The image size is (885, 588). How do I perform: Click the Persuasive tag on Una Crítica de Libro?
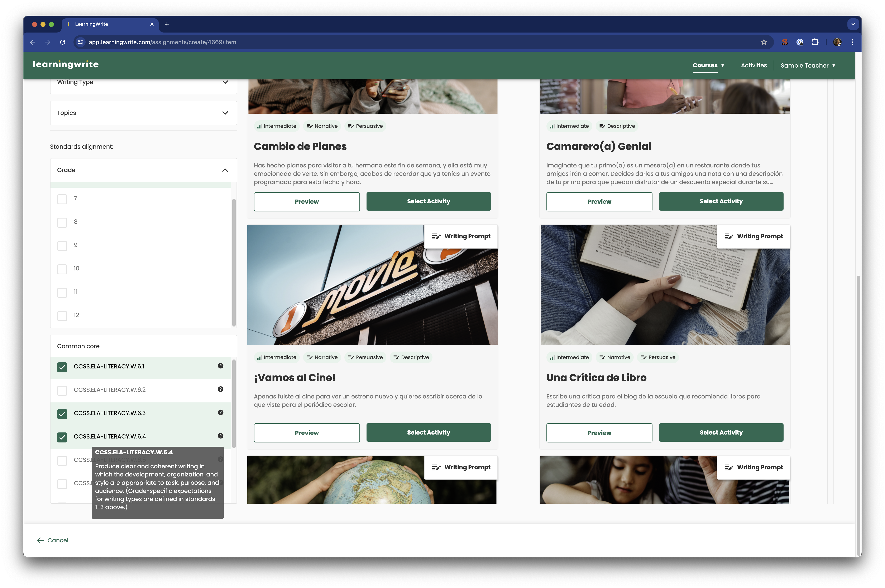tap(657, 357)
